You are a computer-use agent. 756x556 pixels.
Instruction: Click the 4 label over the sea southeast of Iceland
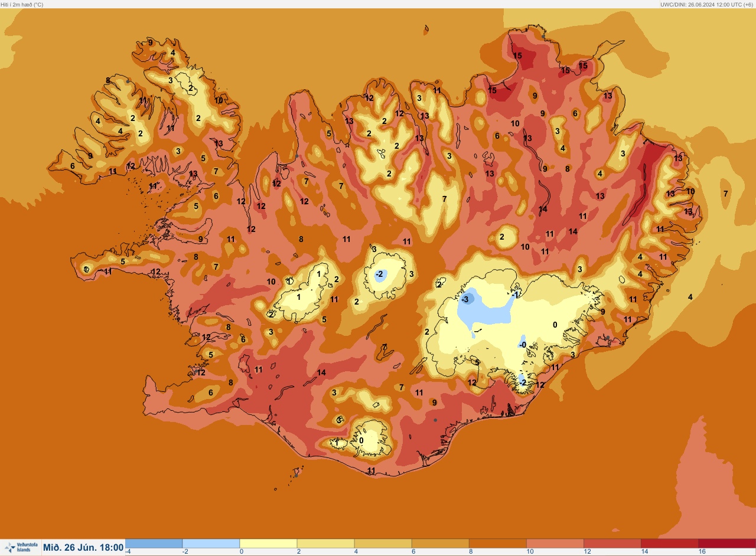(x=690, y=297)
